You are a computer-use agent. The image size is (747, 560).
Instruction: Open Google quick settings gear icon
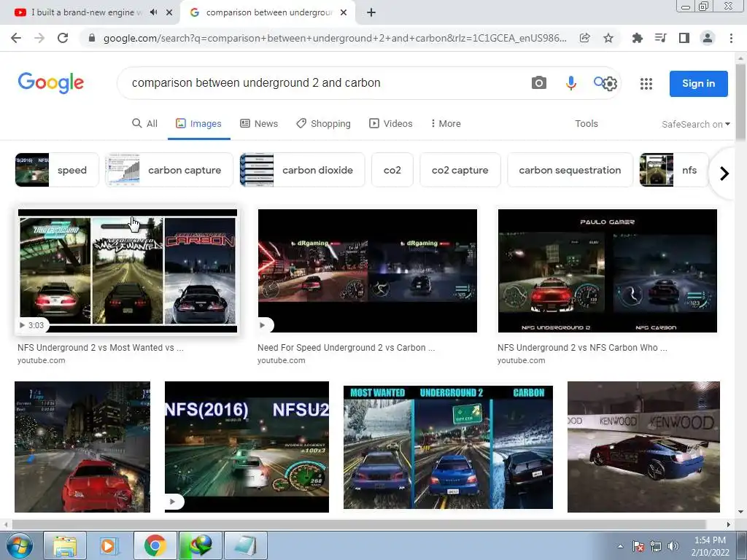point(610,84)
